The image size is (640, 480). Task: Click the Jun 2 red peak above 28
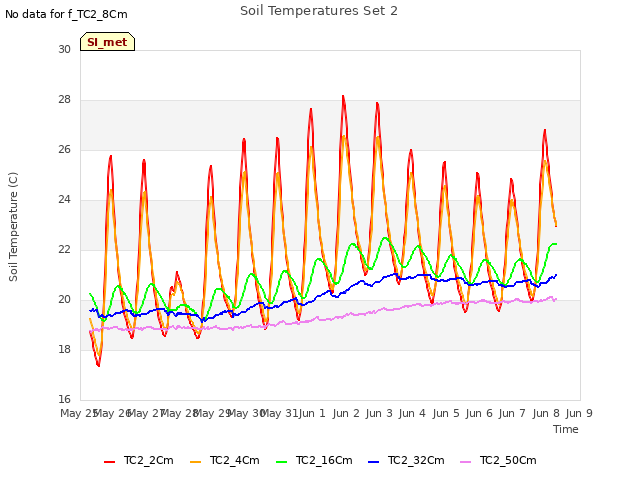[343, 96]
